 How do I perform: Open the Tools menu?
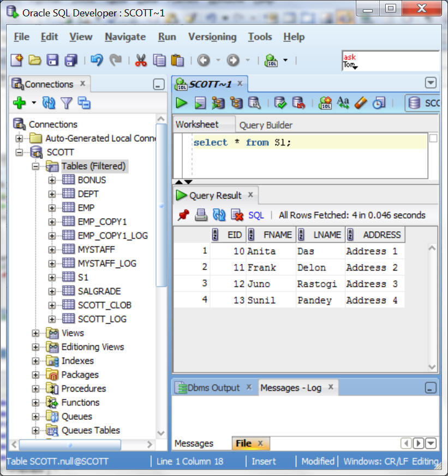(x=260, y=37)
